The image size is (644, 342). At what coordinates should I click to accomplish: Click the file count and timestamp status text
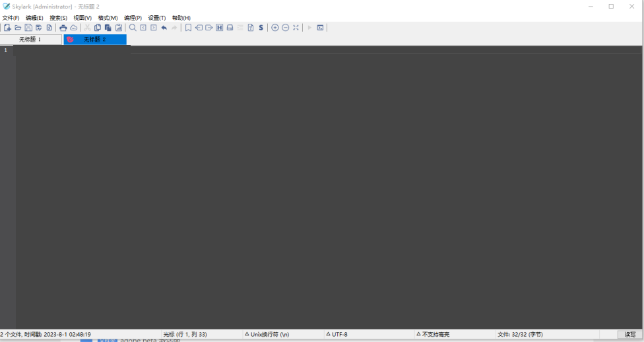pyautogui.click(x=46, y=335)
